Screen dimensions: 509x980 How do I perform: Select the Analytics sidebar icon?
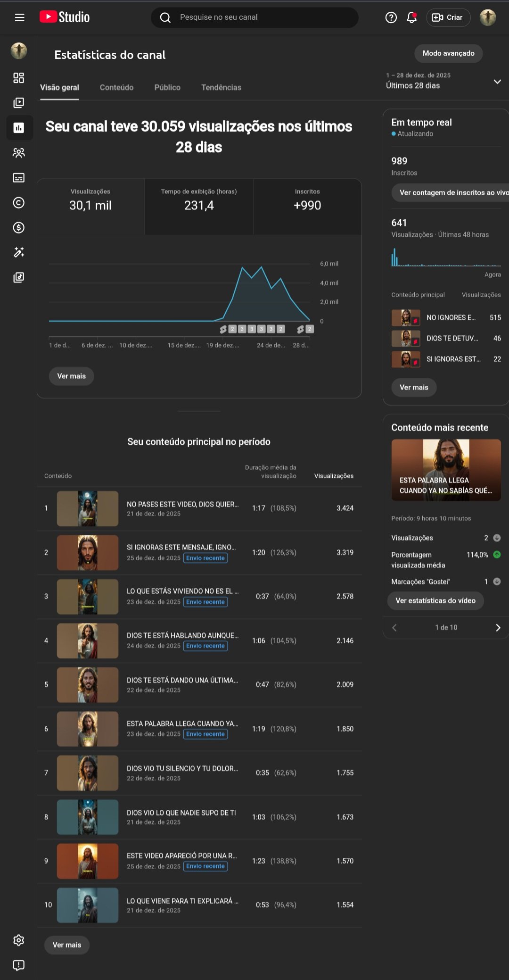(19, 128)
